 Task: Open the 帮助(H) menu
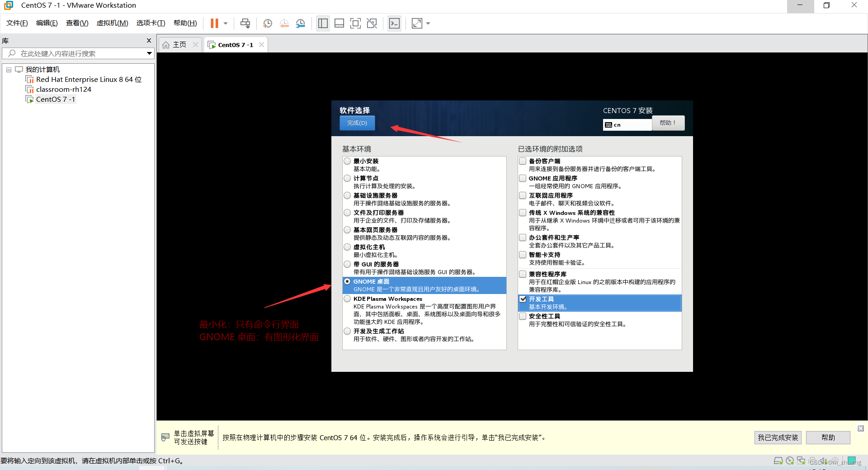click(185, 23)
